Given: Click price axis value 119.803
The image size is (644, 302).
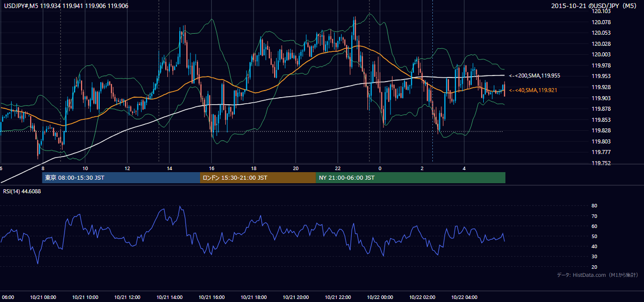Looking at the screenshot, I should click(x=602, y=141).
